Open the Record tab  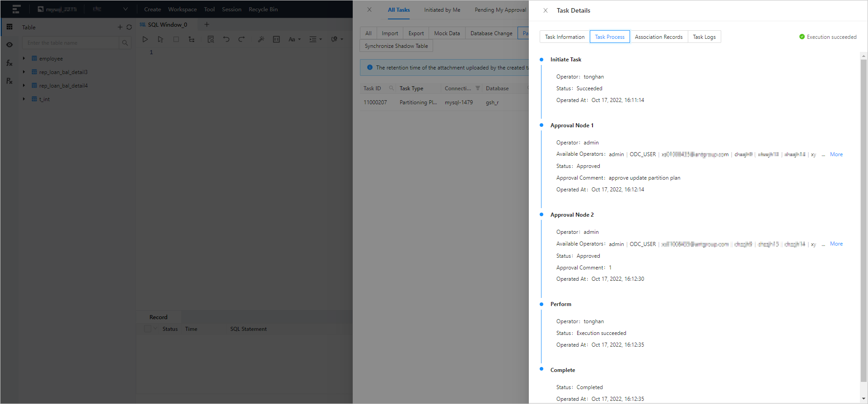coord(159,317)
